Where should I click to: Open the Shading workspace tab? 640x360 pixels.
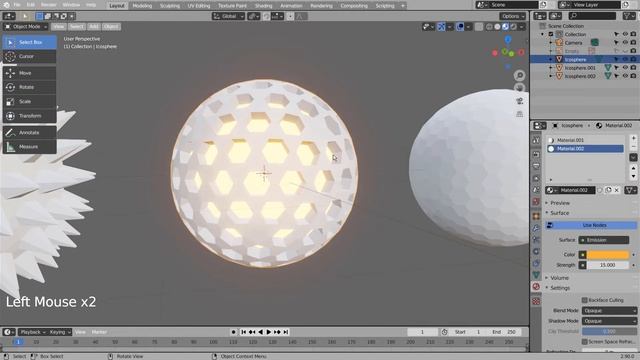[x=264, y=6]
